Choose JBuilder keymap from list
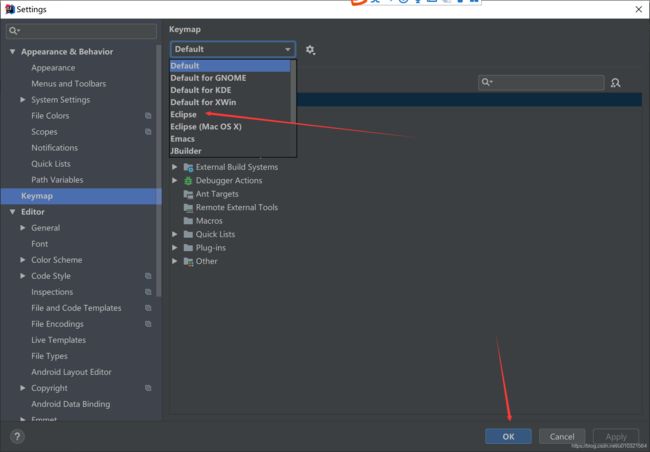Image resolution: width=650 pixels, height=452 pixels. [x=230, y=151]
